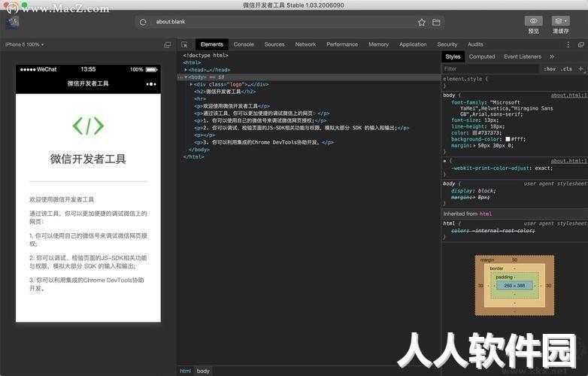Switch to the Elements tab

[212, 44]
